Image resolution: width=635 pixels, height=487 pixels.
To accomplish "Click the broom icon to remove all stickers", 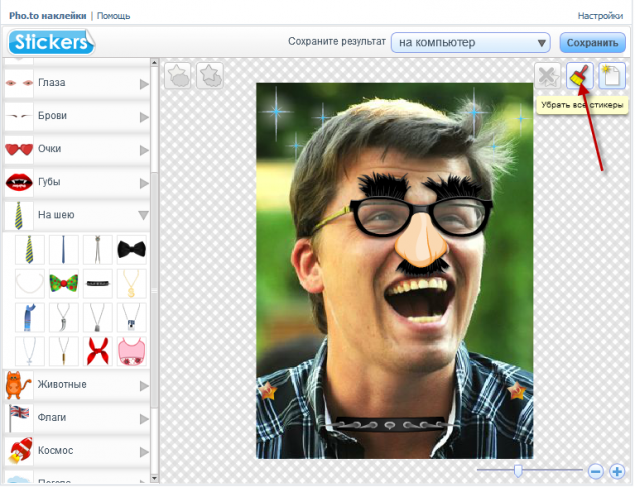I will (580, 76).
